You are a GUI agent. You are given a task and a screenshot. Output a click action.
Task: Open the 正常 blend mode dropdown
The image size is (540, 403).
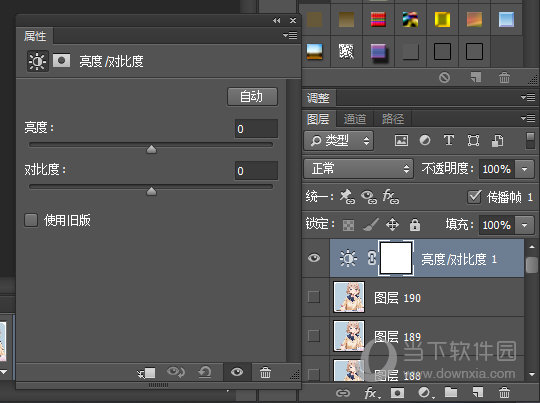click(x=359, y=169)
